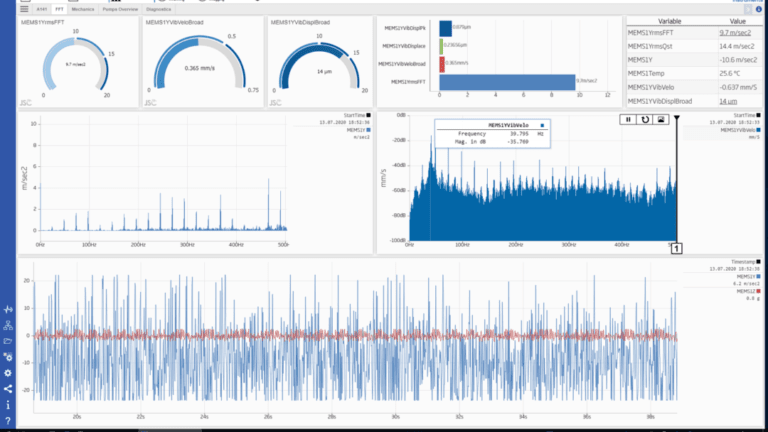Image resolution: width=768 pixels, height=432 pixels.
Task: Switch to the Pumps Overview tab
Action: [120, 9]
